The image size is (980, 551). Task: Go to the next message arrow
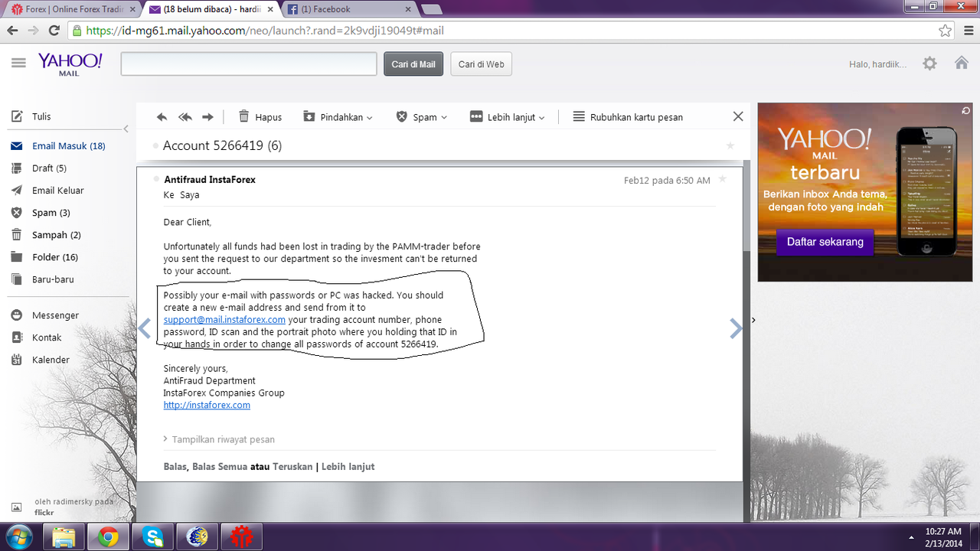click(x=736, y=328)
